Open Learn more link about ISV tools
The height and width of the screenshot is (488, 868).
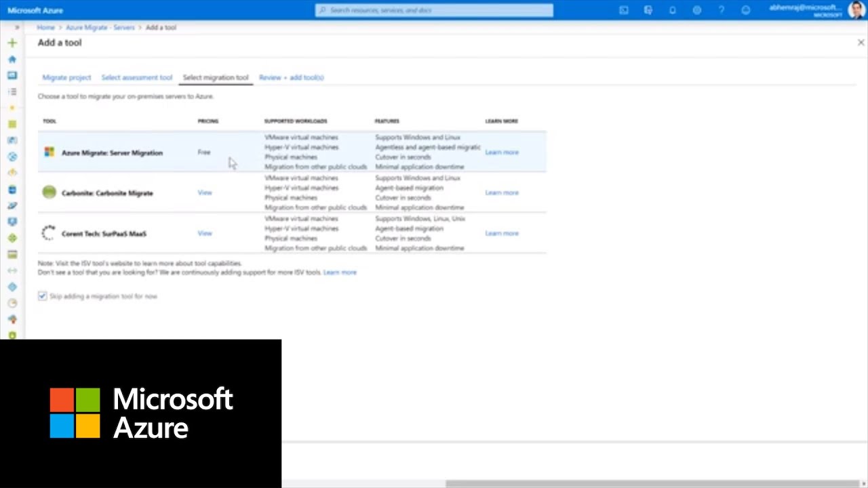[340, 272]
